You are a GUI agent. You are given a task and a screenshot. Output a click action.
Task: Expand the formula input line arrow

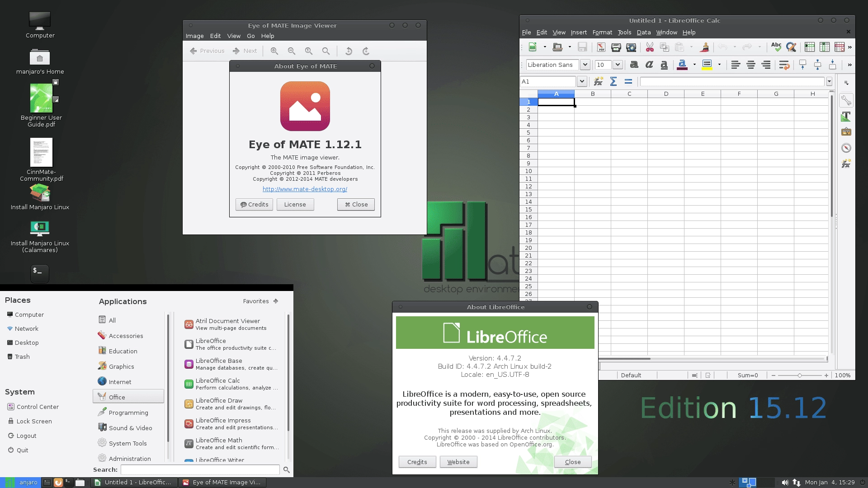tap(829, 82)
